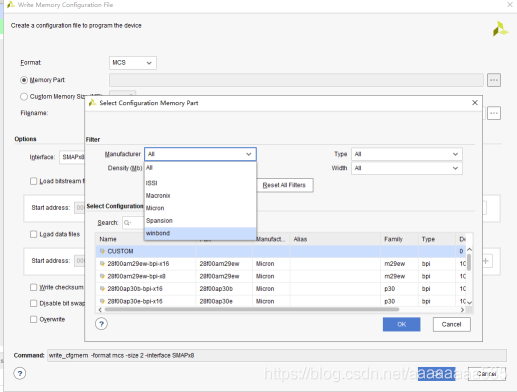Viewport: 517px width, 392px height.
Task: Collapse the Manufacturer dropdown
Action: coord(200,154)
